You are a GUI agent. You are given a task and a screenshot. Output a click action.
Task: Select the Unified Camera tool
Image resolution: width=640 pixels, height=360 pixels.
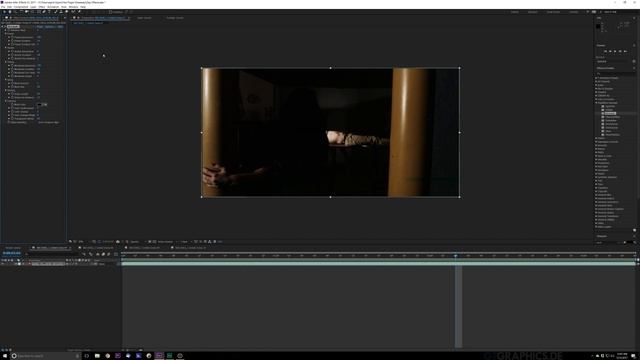pyautogui.click(x=27, y=12)
